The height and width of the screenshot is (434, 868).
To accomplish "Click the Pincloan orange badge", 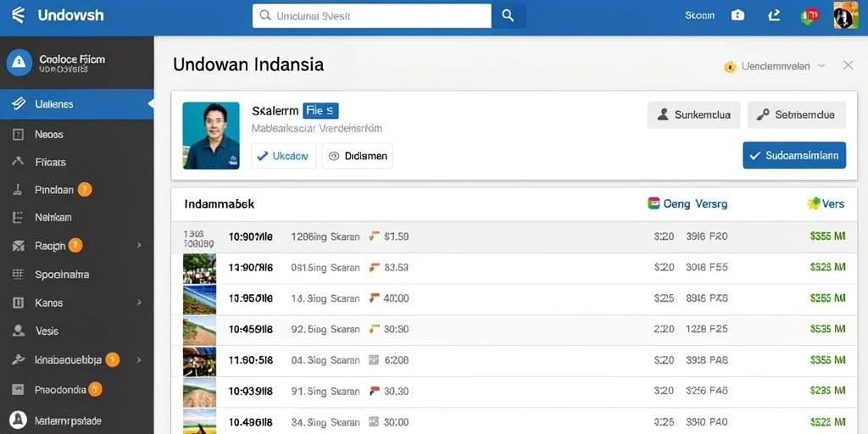I will [x=85, y=190].
